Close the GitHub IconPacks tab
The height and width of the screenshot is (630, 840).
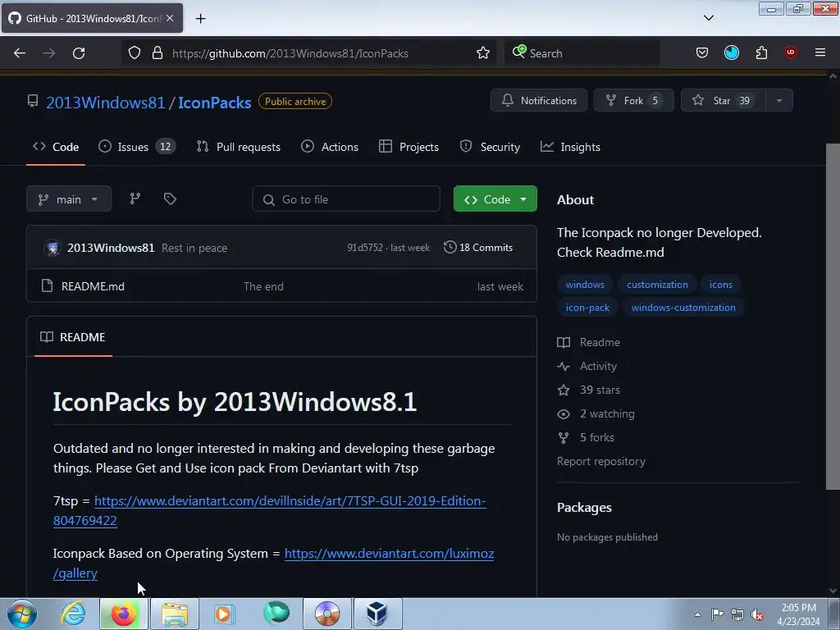170,18
